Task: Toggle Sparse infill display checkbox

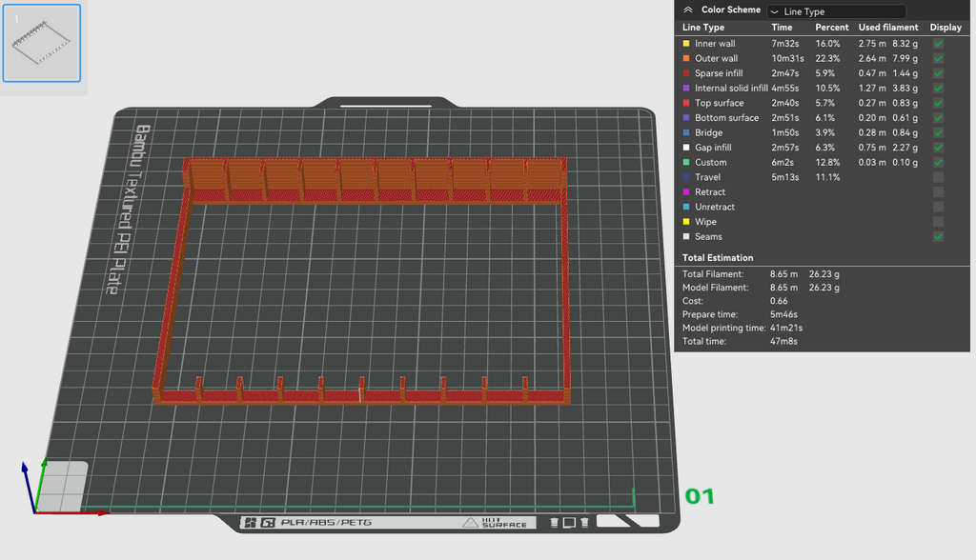Action: point(938,73)
